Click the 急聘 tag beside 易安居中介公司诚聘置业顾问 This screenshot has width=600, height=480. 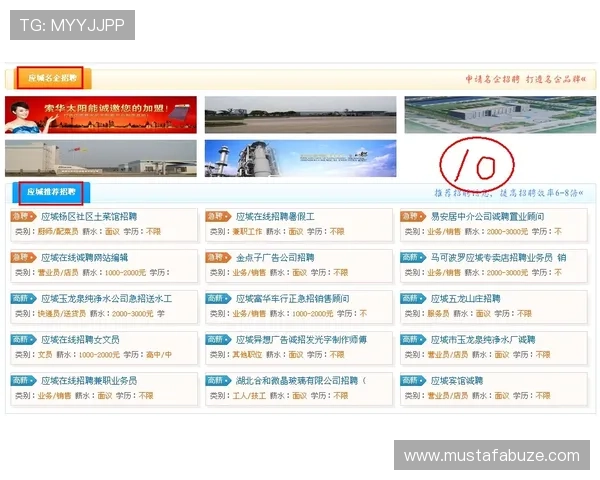[413, 216]
